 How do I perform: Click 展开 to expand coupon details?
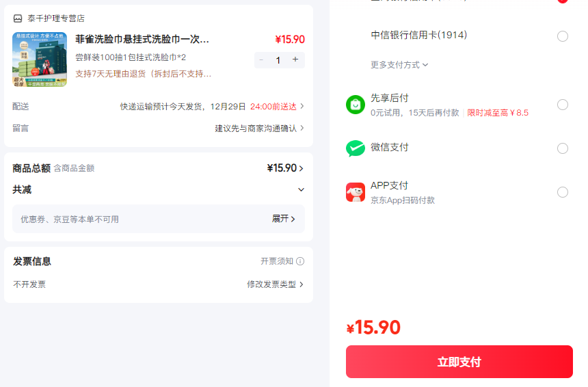284,219
